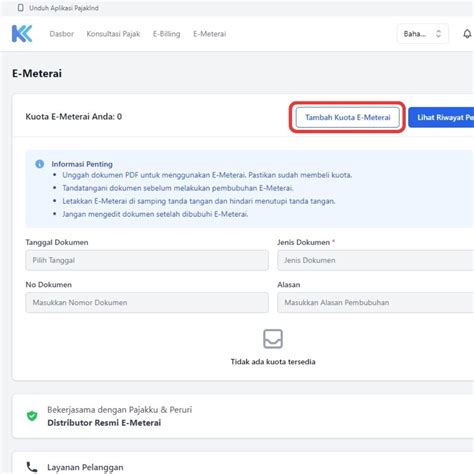This screenshot has height=474, width=474.
Task: Go to the Dasbor menu item
Action: tap(62, 34)
